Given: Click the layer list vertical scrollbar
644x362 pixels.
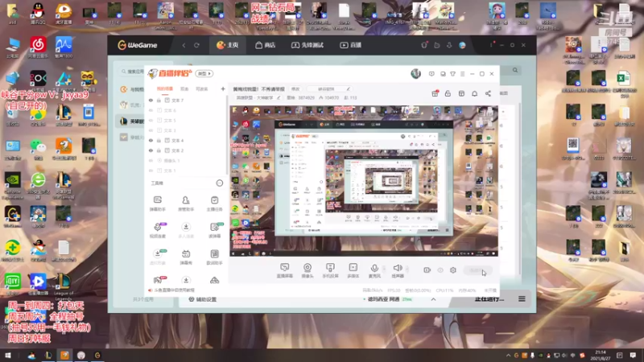Looking at the screenshot, I should (227, 135).
